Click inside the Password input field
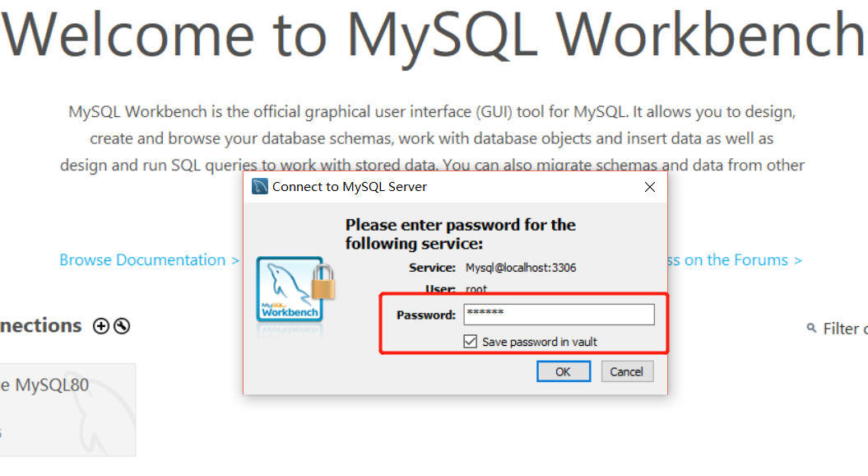This screenshot has width=868, height=476. (559, 314)
